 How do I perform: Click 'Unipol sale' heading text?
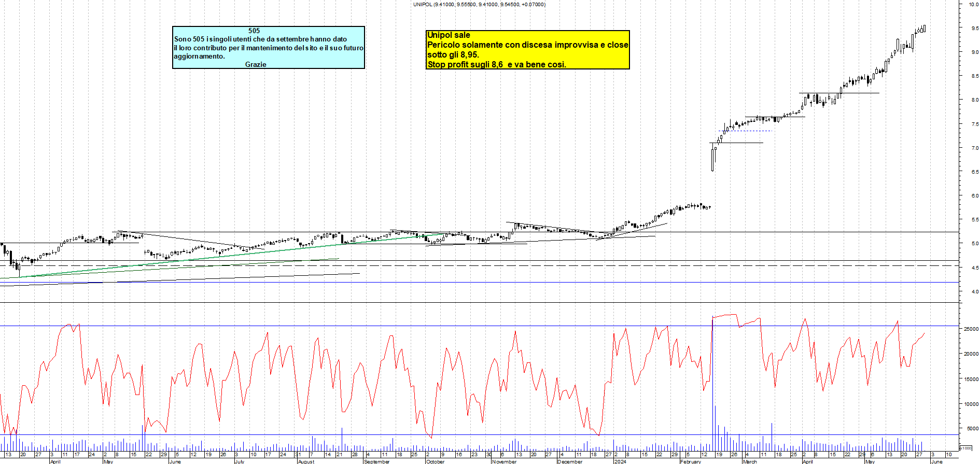click(x=449, y=35)
